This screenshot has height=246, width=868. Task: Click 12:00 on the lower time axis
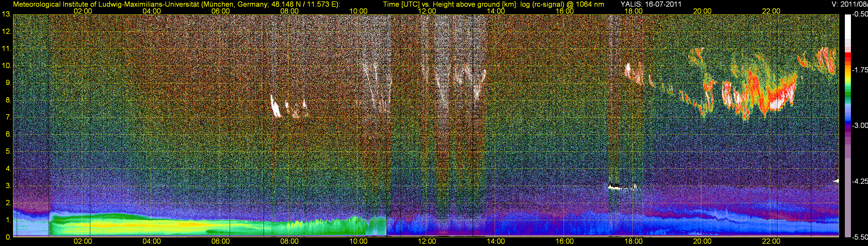pos(427,241)
